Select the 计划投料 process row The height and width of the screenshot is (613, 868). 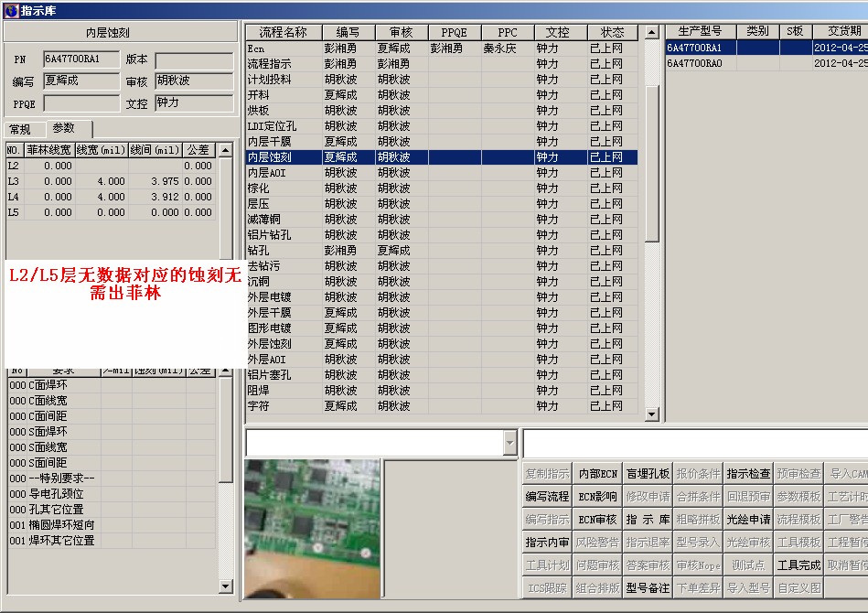pyautogui.click(x=442, y=80)
